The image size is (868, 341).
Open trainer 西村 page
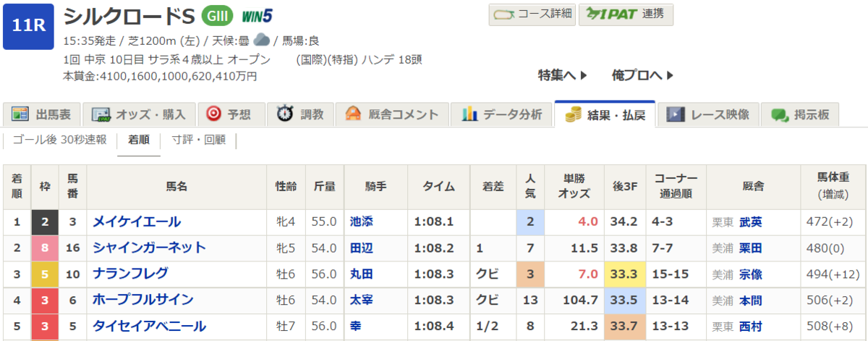pyautogui.click(x=752, y=326)
